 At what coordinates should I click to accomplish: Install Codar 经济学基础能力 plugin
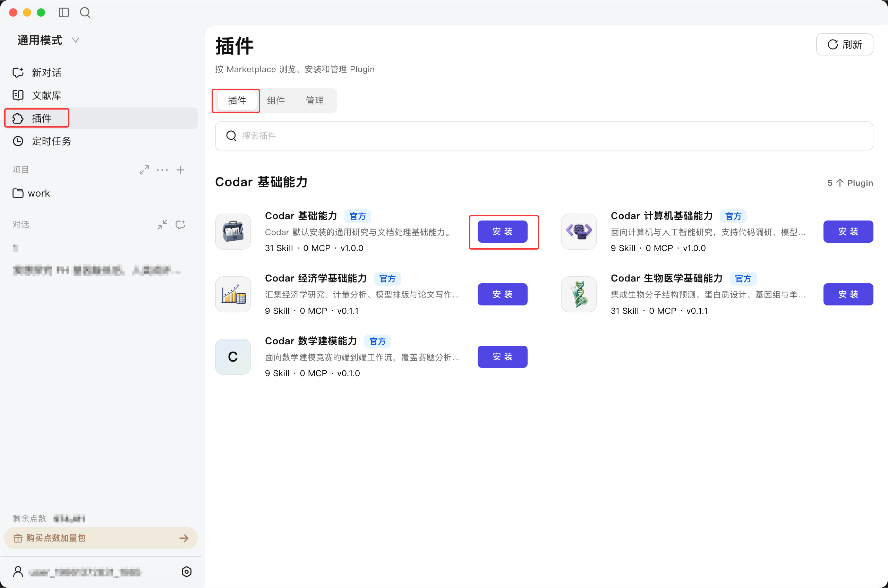point(502,294)
